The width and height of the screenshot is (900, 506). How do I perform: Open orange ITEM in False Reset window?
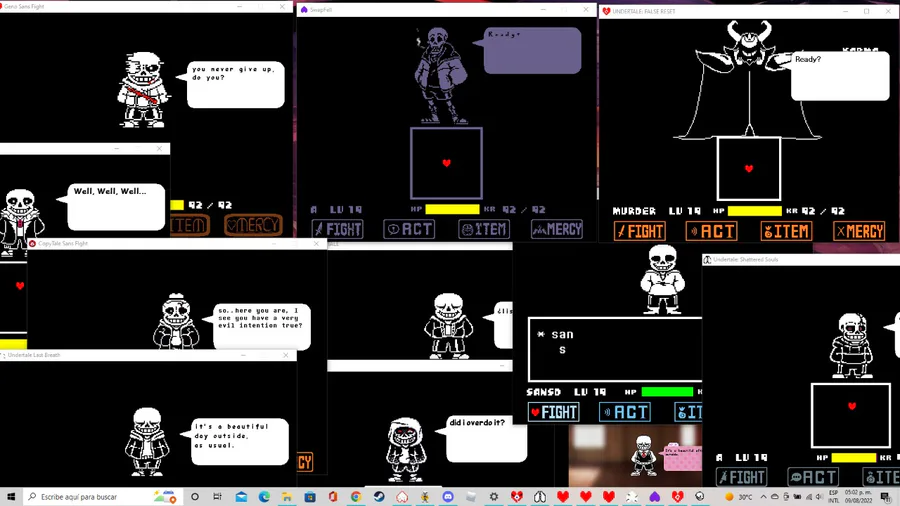click(x=786, y=231)
